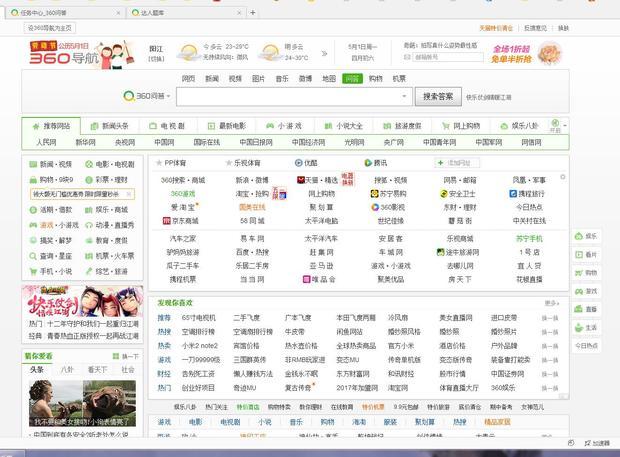Switch to the 网上购物 category tab
Viewport: 620px width, 457px height.
click(461, 126)
